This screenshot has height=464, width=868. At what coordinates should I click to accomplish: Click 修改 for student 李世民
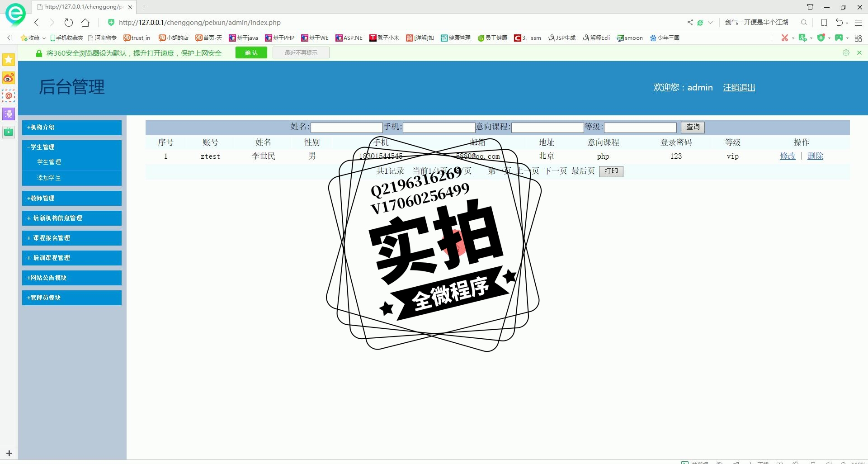788,156
